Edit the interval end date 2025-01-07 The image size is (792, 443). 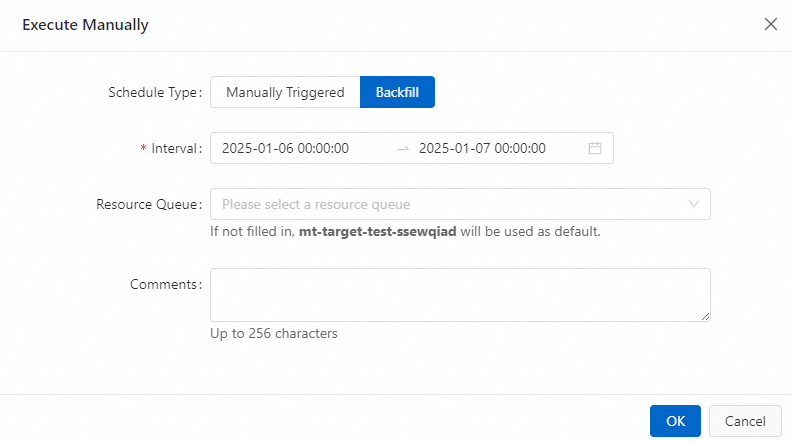tap(482, 148)
